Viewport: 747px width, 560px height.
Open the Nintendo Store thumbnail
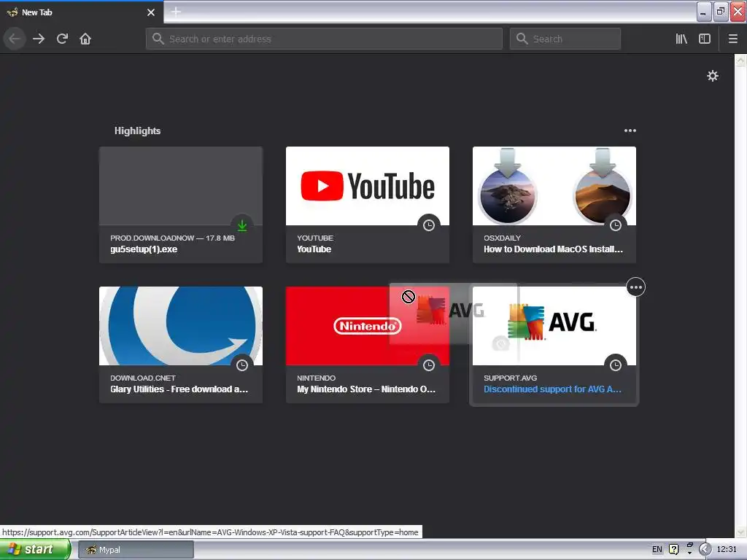coord(368,326)
